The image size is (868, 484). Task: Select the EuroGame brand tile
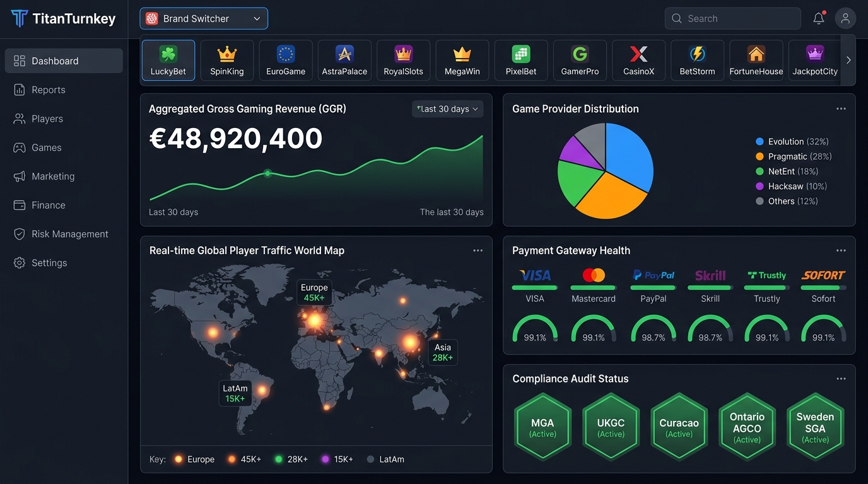click(x=286, y=60)
